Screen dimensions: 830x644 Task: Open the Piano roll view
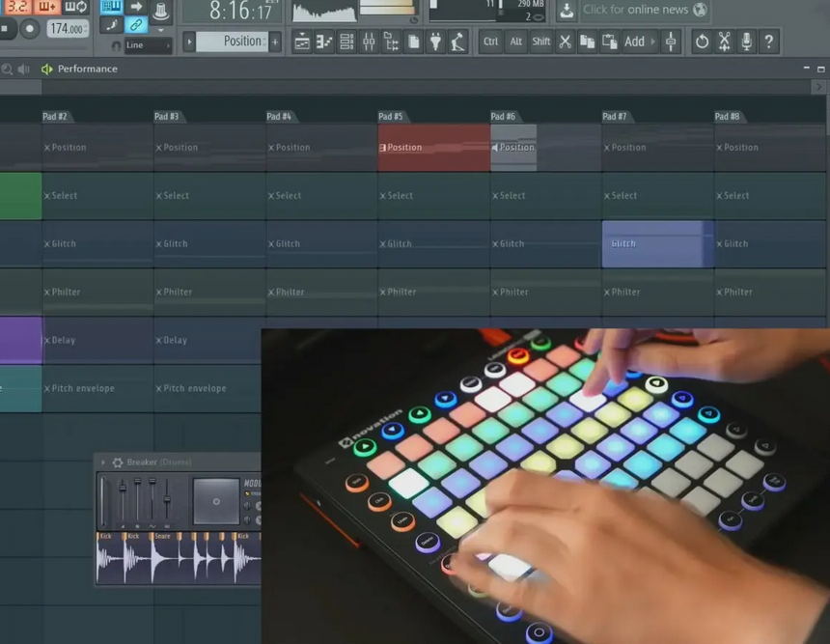click(324, 42)
